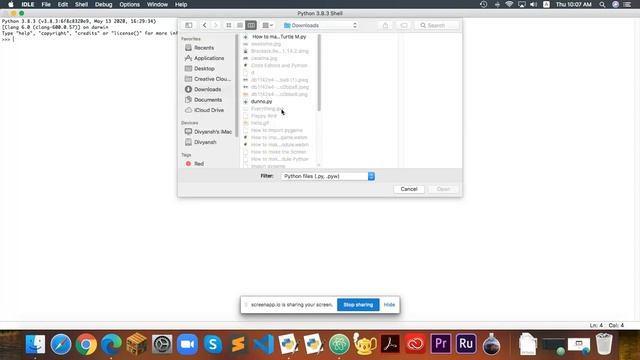Open Zoom from the dock

[187, 344]
